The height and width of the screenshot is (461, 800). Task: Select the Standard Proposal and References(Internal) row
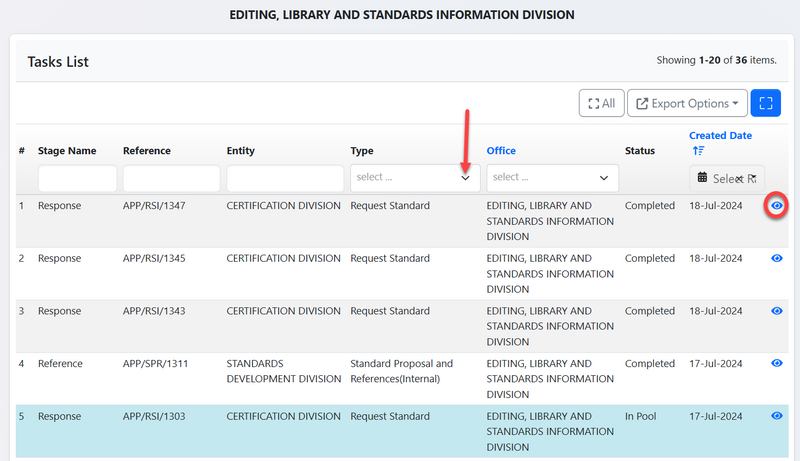point(400,371)
